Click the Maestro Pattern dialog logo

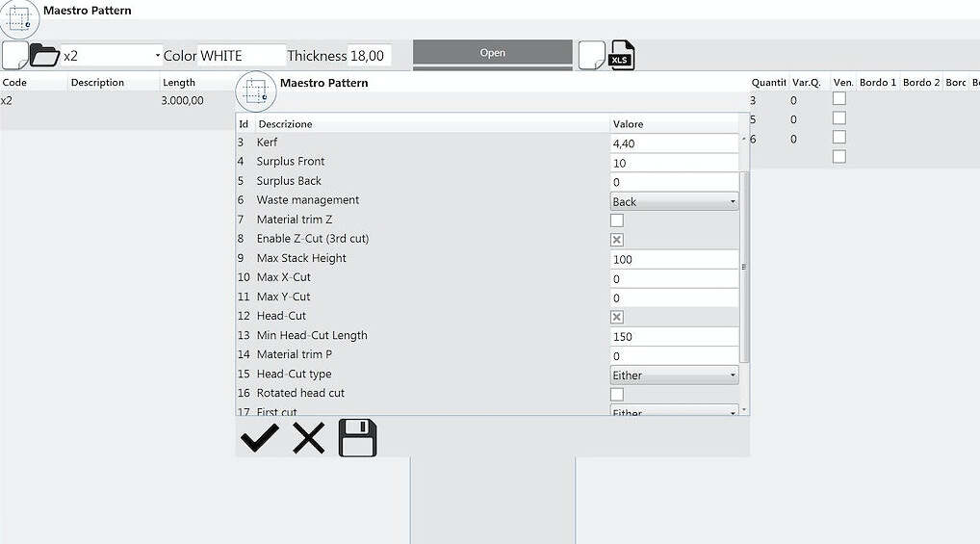(x=256, y=91)
